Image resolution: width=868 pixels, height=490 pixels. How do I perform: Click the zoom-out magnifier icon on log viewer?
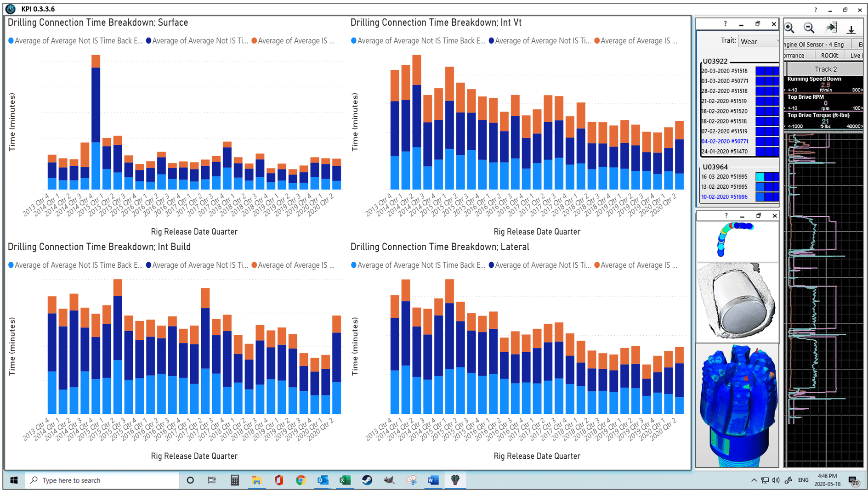coord(809,28)
